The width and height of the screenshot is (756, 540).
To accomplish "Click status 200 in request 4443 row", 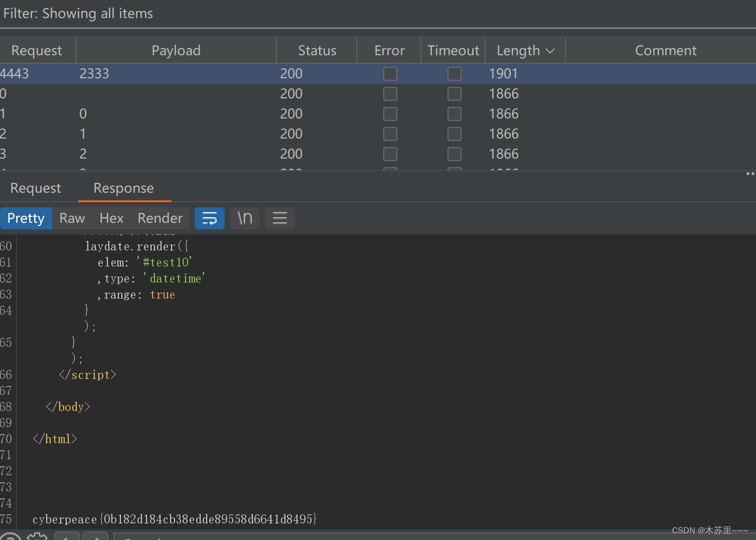I will pos(291,74).
